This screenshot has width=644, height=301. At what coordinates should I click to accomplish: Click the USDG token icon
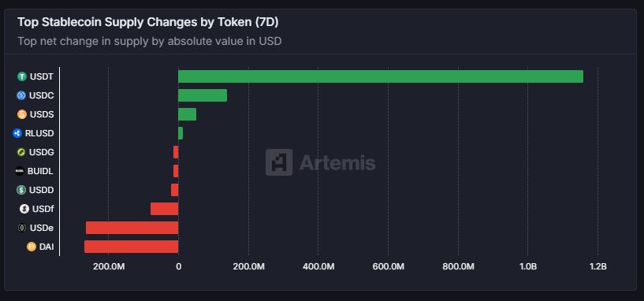pyautogui.click(x=21, y=152)
